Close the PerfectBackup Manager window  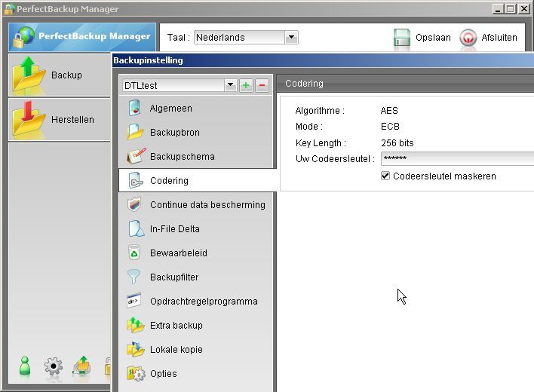click(x=523, y=9)
